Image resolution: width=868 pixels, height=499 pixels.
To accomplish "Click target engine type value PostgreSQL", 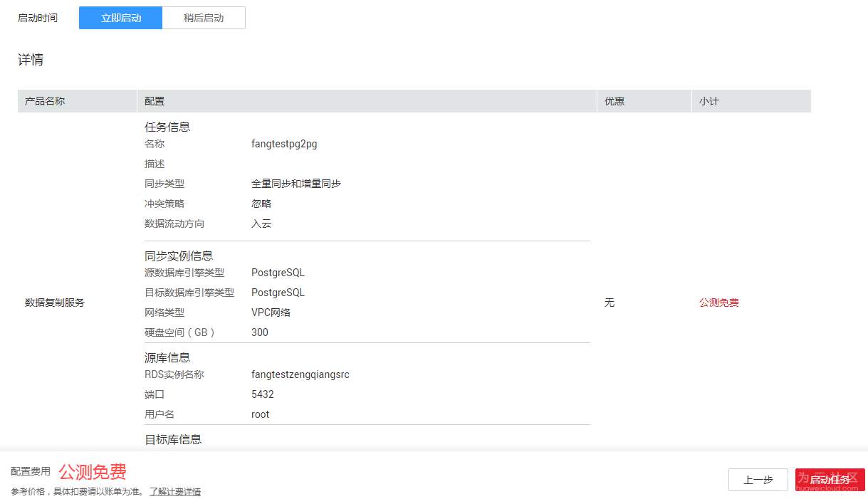I will [x=278, y=293].
